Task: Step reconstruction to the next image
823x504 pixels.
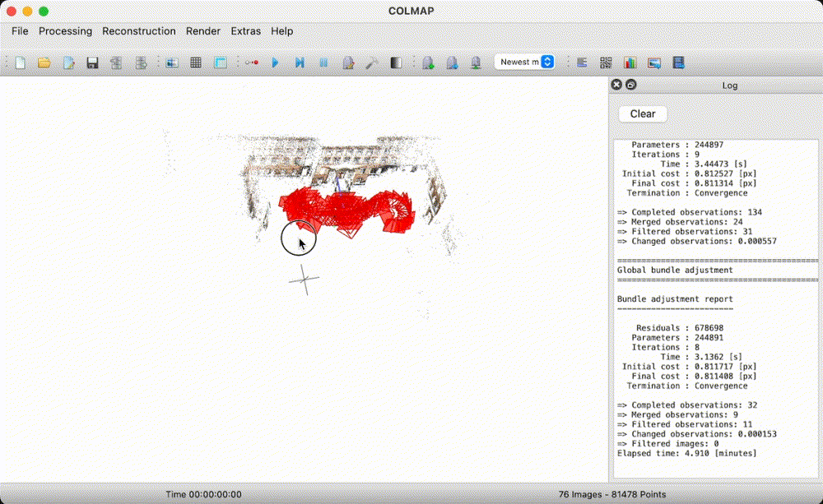Action: click(300, 63)
